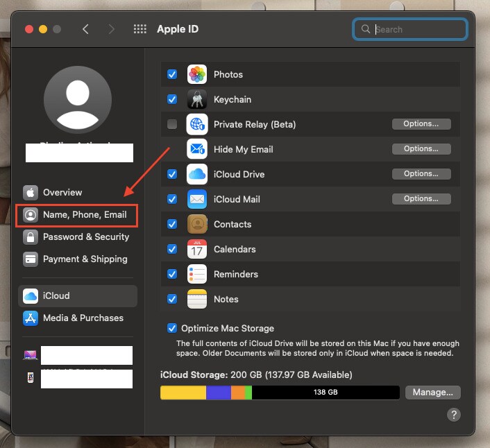Uncheck the Reminders checkbox
Screen dimensions: 490x448
[172, 274]
